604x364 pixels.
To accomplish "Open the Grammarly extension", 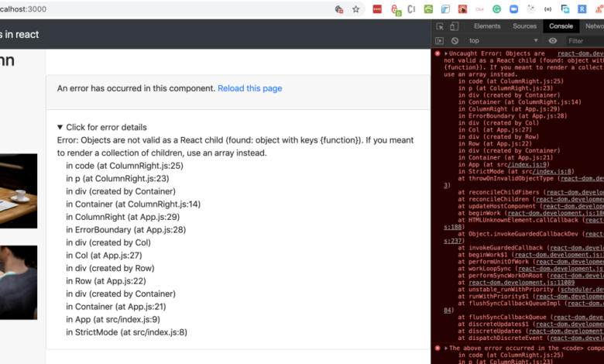I will click(496, 9).
